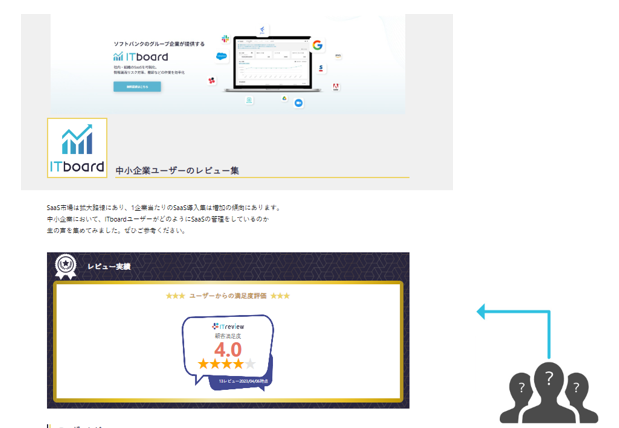Click the Google Drive icon below laptop
619x428 pixels.
tap(284, 98)
